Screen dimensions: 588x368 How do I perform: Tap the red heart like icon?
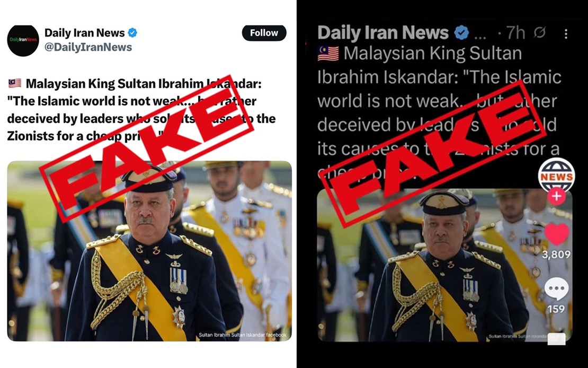click(557, 233)
